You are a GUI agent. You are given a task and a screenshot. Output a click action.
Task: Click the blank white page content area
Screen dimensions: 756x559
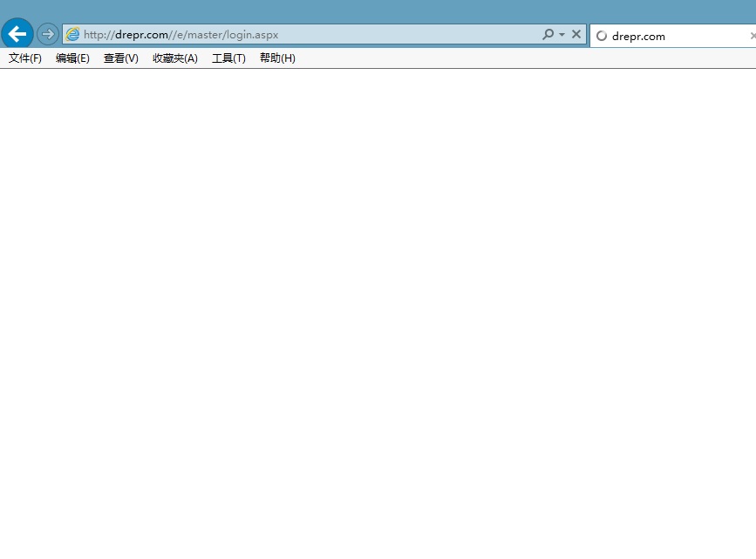click(x=378, y=305)
